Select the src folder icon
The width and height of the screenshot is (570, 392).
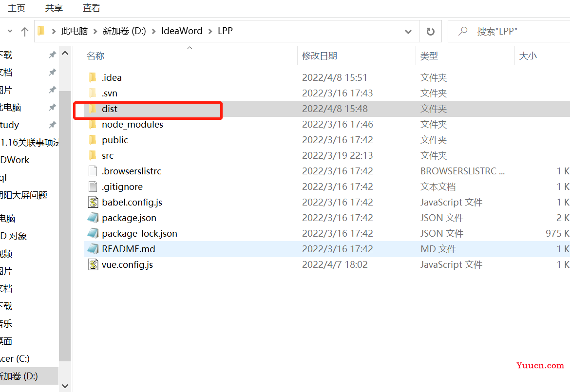point(93,155)
